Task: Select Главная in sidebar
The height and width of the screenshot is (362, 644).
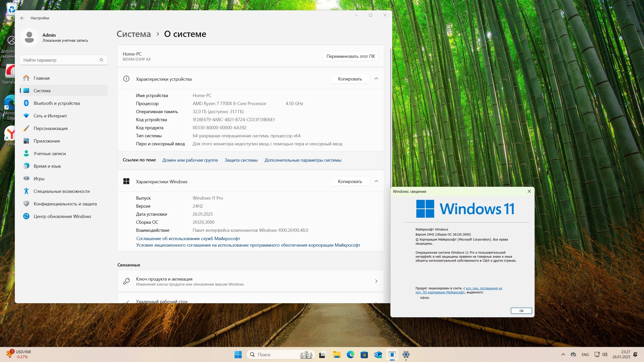Action: tap(42, 78)
